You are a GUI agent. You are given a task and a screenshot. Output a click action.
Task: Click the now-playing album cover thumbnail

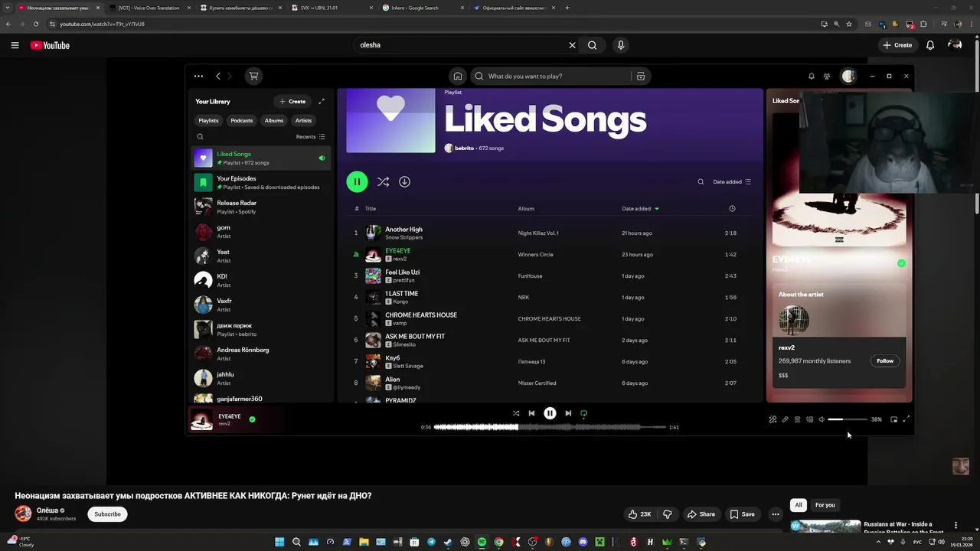point(201,420)
